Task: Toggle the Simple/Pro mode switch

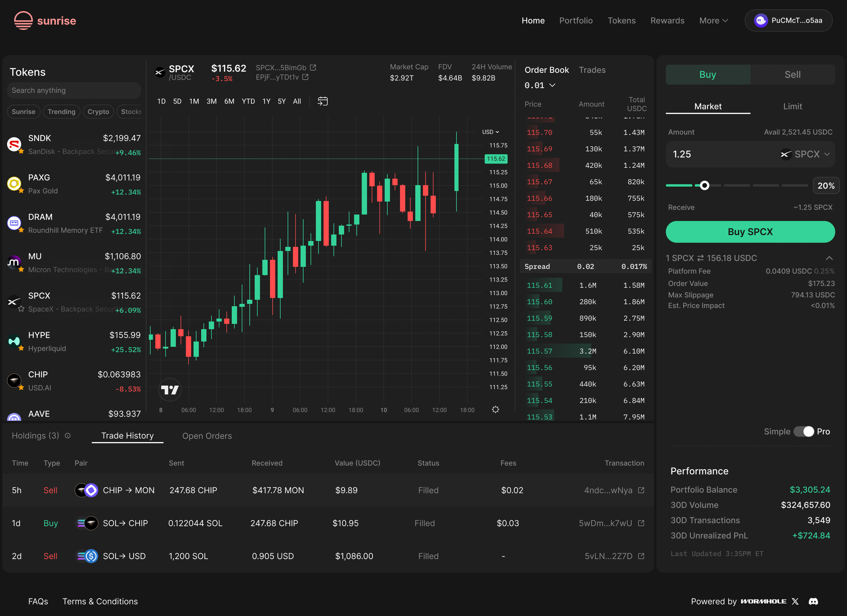Action: pos(804,431)
